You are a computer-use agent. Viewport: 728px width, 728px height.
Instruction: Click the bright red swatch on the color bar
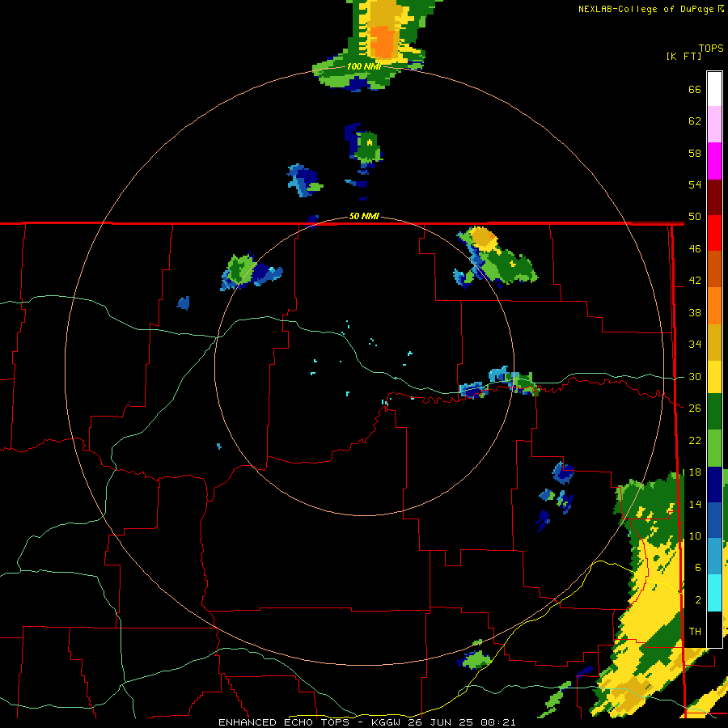714,234
